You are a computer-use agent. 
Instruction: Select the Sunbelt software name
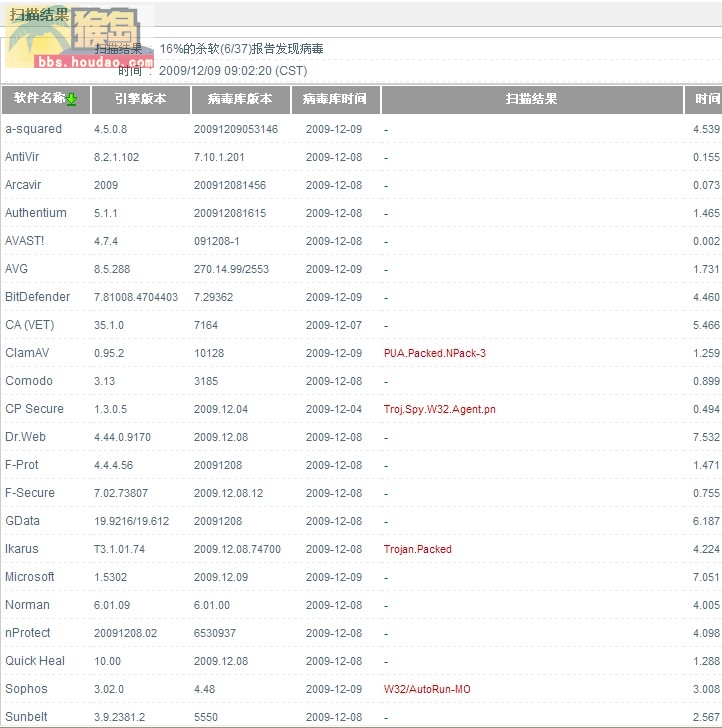(26, 716)
